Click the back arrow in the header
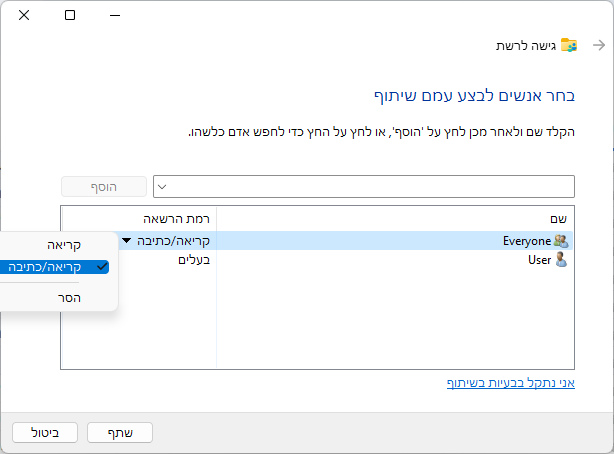 point(598,46)
